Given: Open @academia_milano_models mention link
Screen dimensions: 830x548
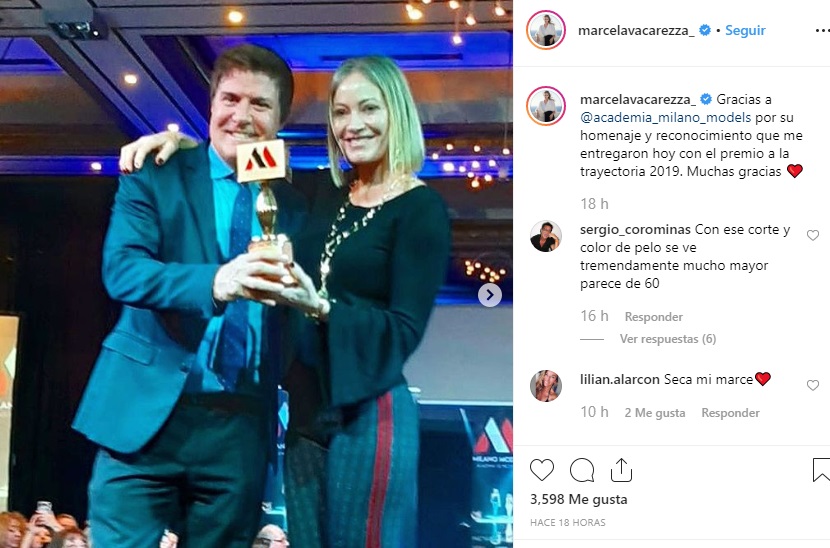Looking at the screenshot, I should pos(665,117).
